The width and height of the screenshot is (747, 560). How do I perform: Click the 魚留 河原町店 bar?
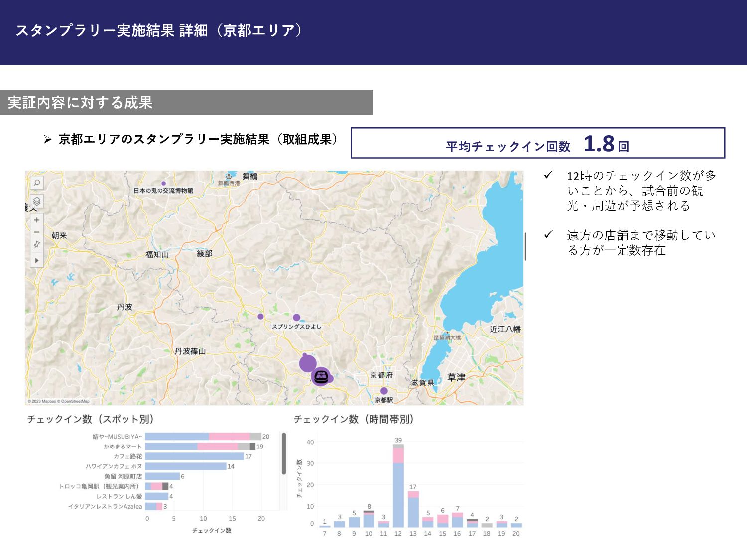[162, 476]
